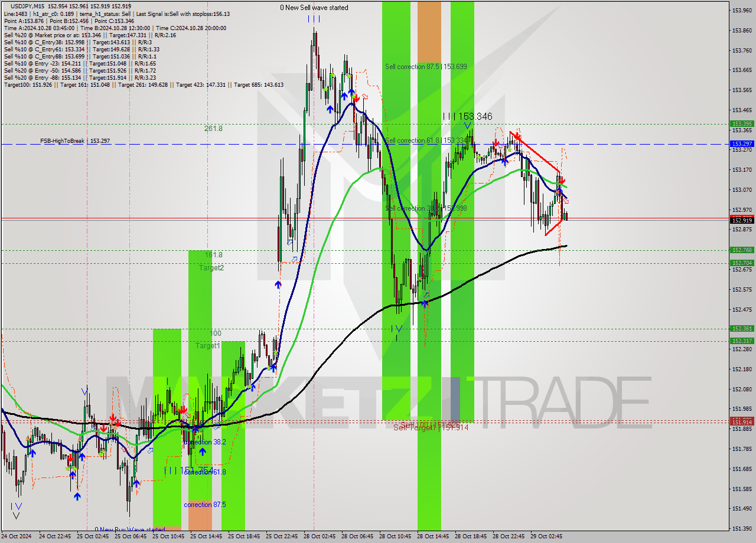Click '24 Oct 2024' on the time axis
756x543 pixels.
pos(18,537)
